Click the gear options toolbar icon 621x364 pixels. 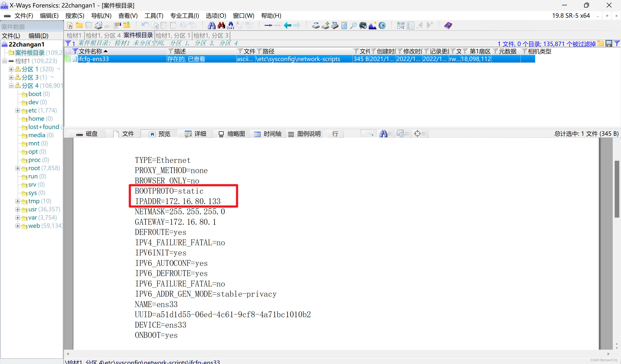tap(382, 25)
